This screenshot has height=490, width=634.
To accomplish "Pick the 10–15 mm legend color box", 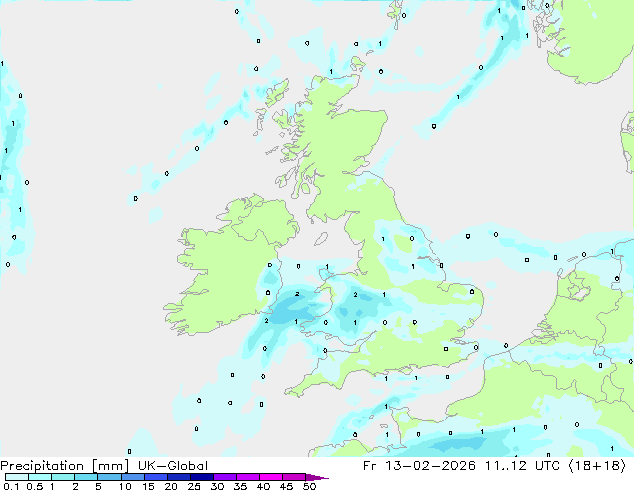I will 132,477.
